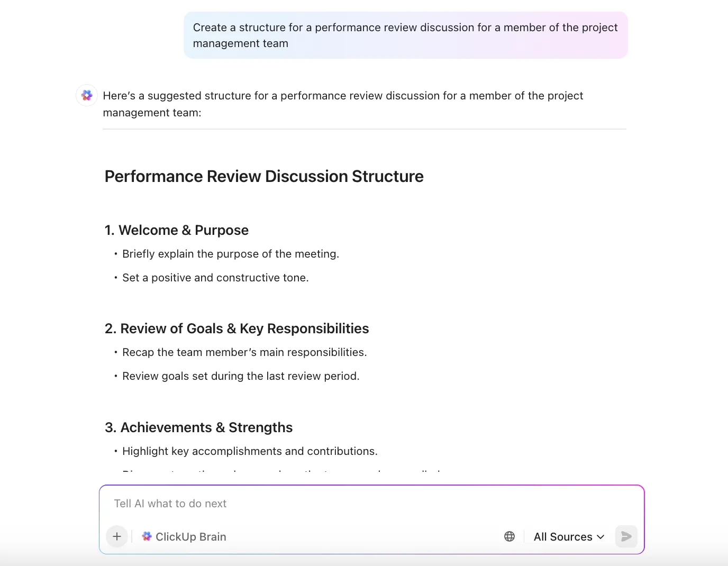Click the AI avatar icon beside response

(x=87, y=95)
